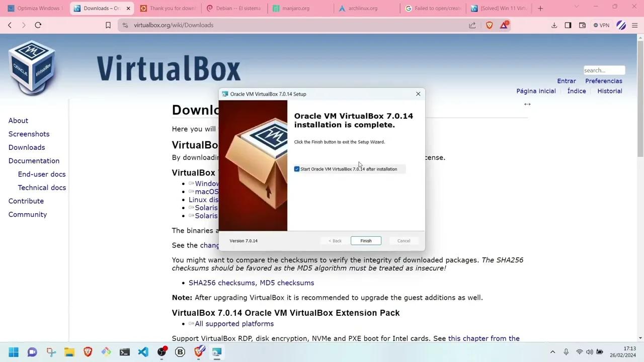644x362 pixels.
Task: Switch to the Debian -- El sistema tab
Action: click(234, 8)
